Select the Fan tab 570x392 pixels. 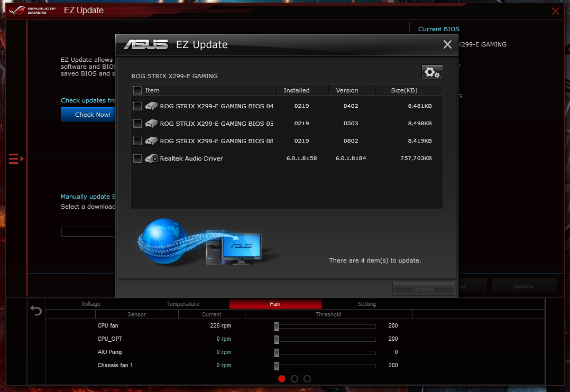(275, 304)
